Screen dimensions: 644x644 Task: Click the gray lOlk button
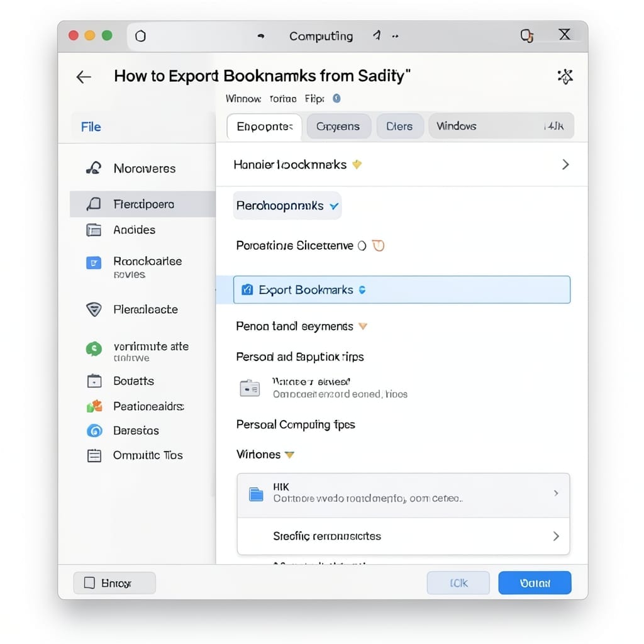coord(458,583)
